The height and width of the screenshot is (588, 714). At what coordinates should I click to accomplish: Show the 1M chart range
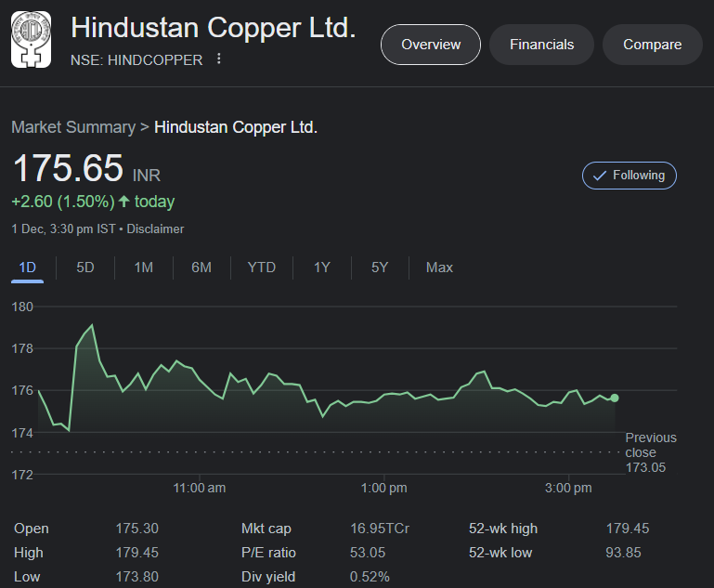click(x=143, y=268)
